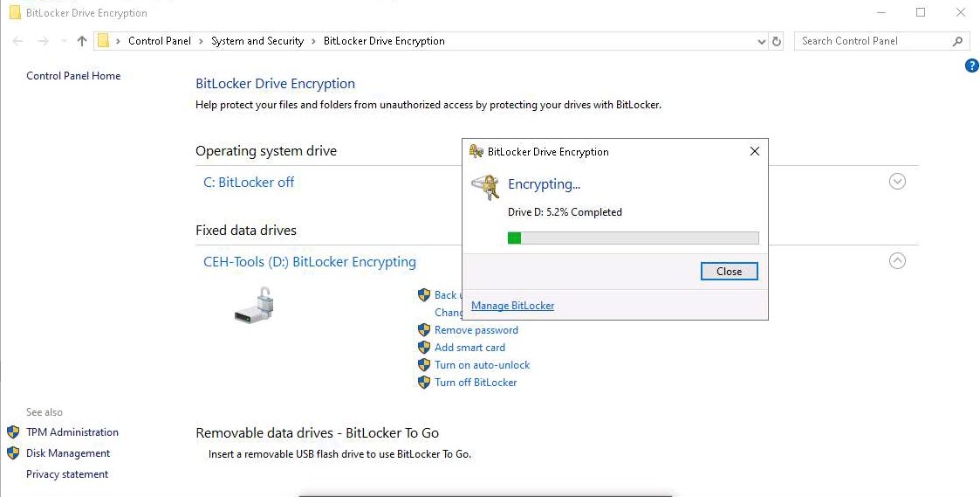Image resolution: width=980 pixels, height=497 pixels.
Task: Click Turn on auto-unlock link
Action: 482,365
